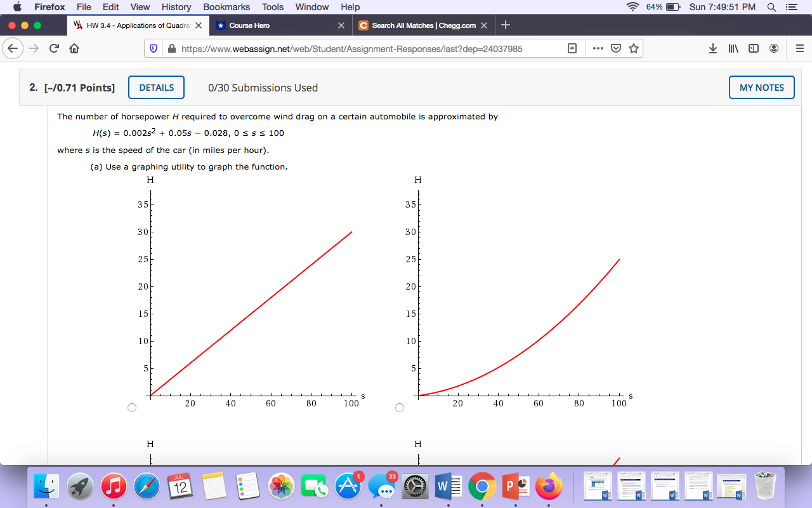Image resolution: width=812 pixels, height=508 pixels.
Task: Open the Downloads list in the toolbar
Action: [x=712, y=48]
